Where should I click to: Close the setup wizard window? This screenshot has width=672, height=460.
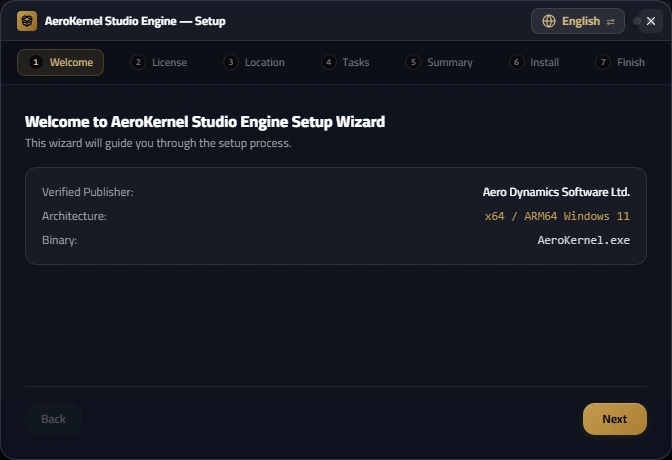[651, 21]
